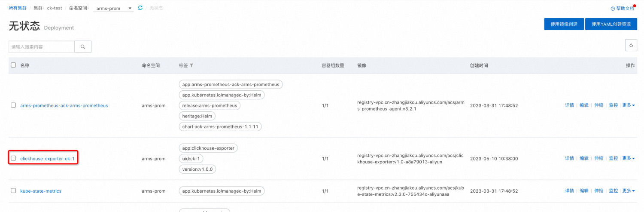The height and width of the screenshot is (212, 644).
Task: Click the 使用YAML创建资源 button
Action: (611, 24)
